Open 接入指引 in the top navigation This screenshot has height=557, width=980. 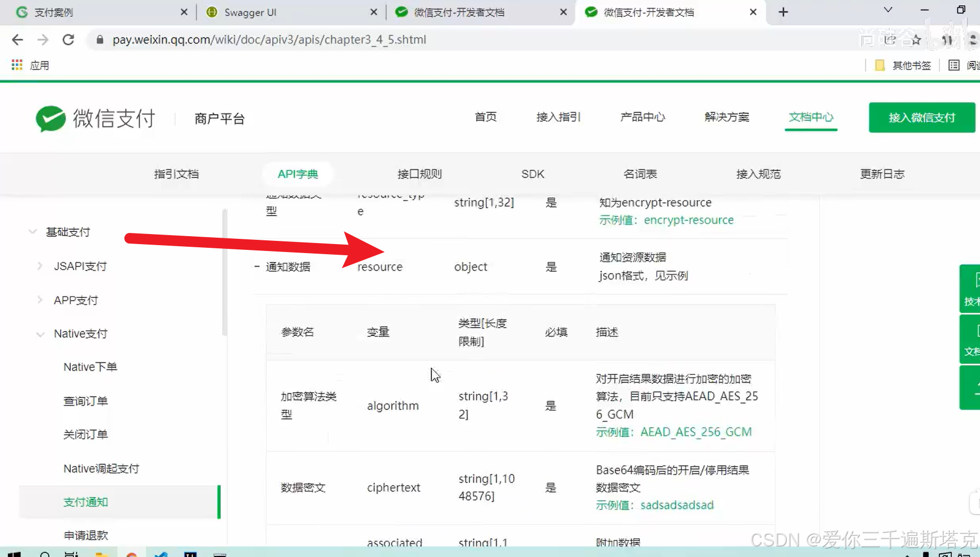pos(558,117)
